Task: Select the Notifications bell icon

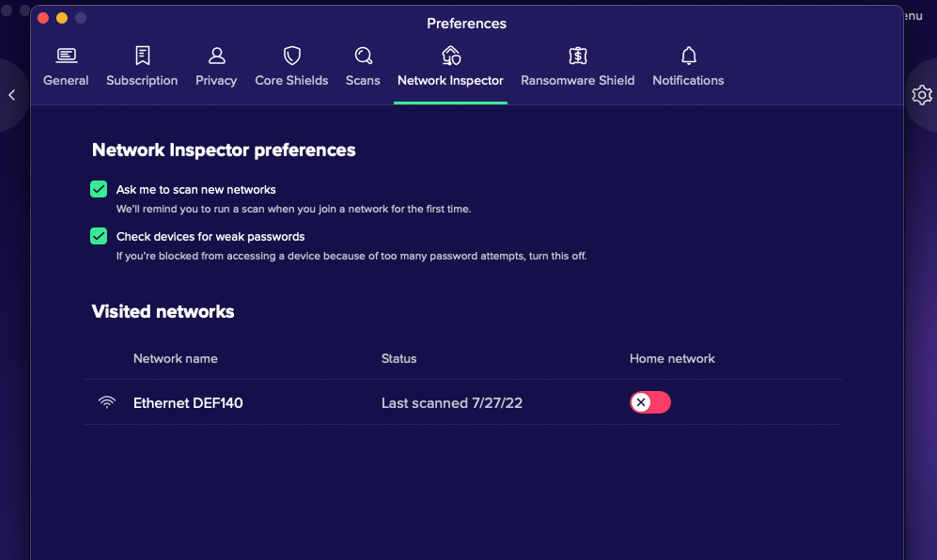Action: pos(688,55)
